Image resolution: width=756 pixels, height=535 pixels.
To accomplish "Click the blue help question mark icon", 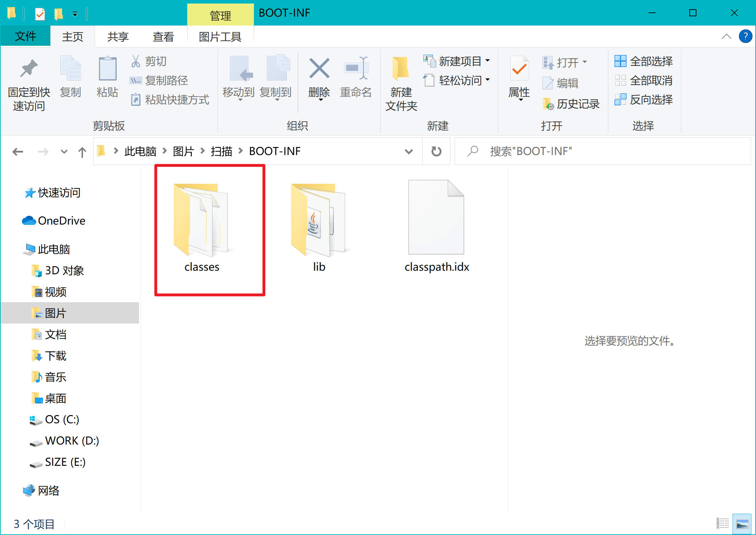I will (x=745, y=36).
